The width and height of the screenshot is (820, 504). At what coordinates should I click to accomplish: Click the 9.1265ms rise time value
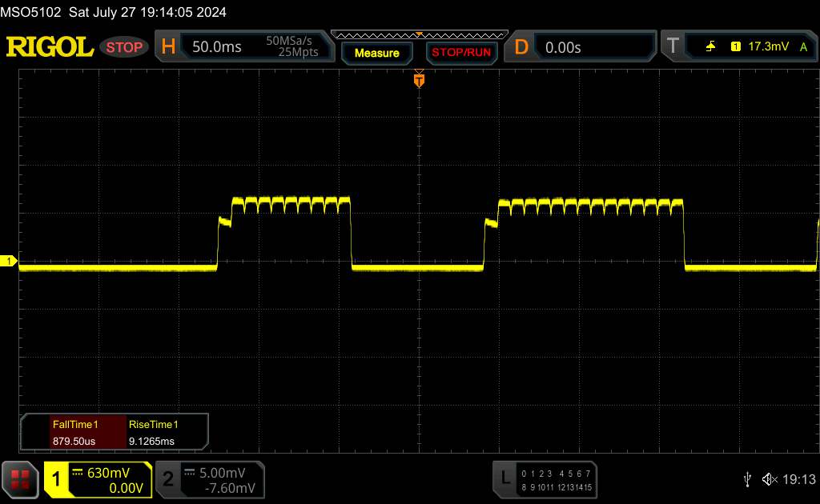tap(151, 442)
